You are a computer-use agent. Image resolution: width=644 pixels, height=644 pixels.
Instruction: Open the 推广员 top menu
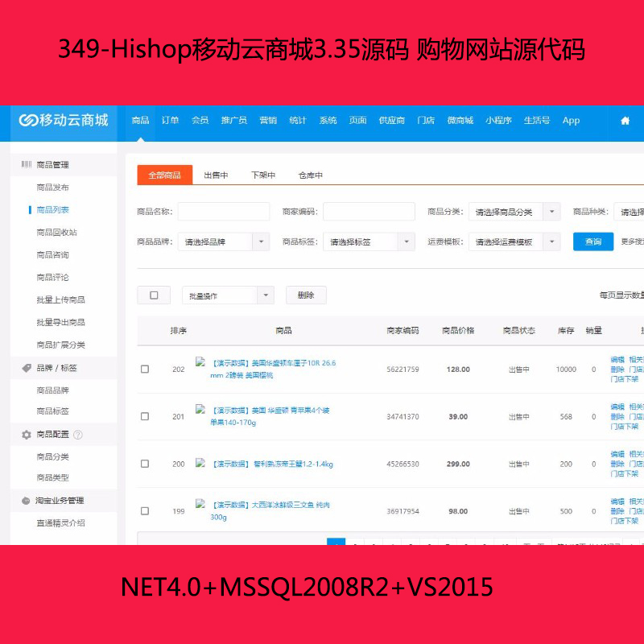click(x=234, y=120)
